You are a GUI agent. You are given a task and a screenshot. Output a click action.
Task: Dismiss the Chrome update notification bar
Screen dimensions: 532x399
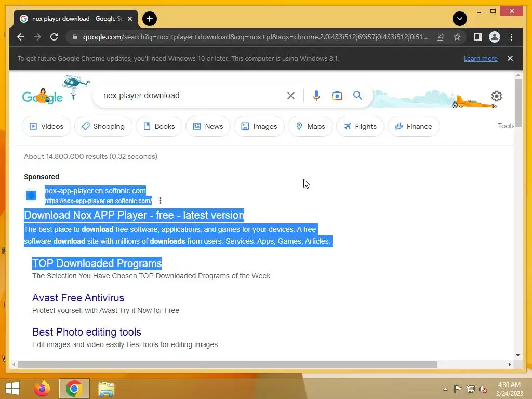pyautogui.click(x=510, y=58)
